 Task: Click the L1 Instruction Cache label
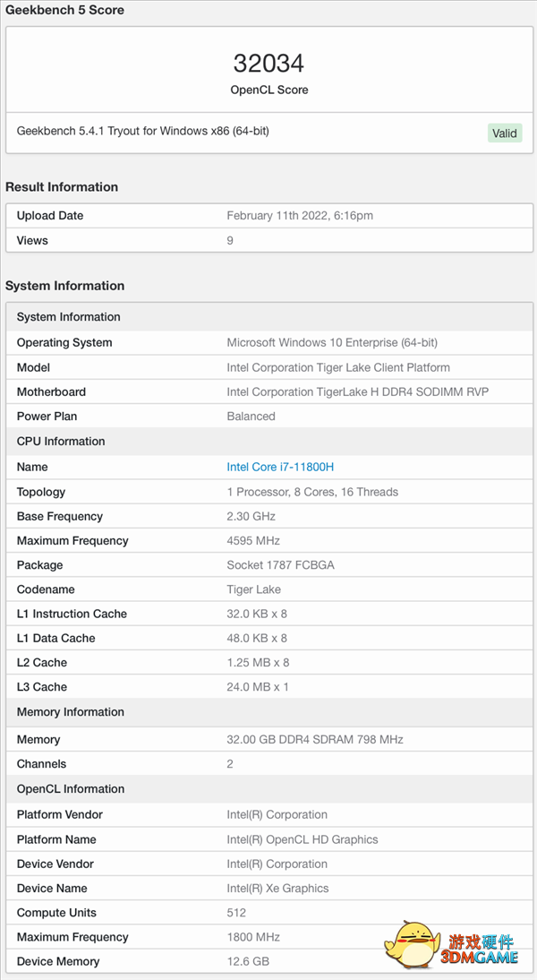coord(72,614)
